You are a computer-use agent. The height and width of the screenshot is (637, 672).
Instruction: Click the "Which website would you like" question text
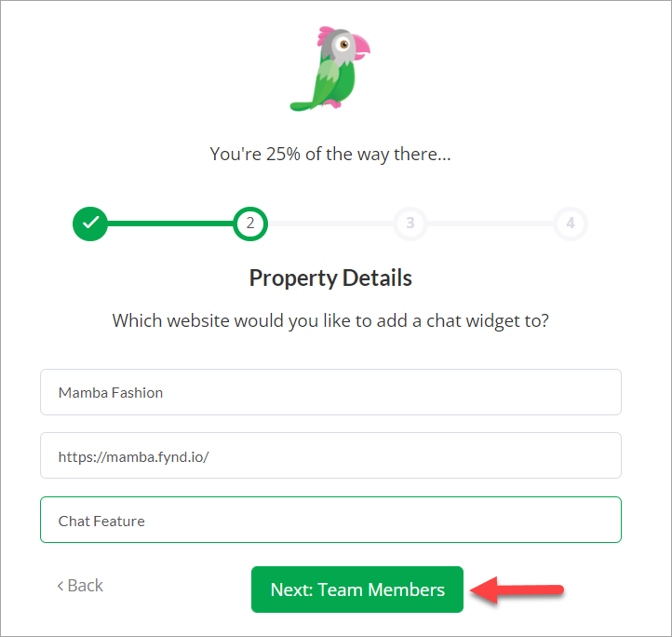[x=330, y=321]
